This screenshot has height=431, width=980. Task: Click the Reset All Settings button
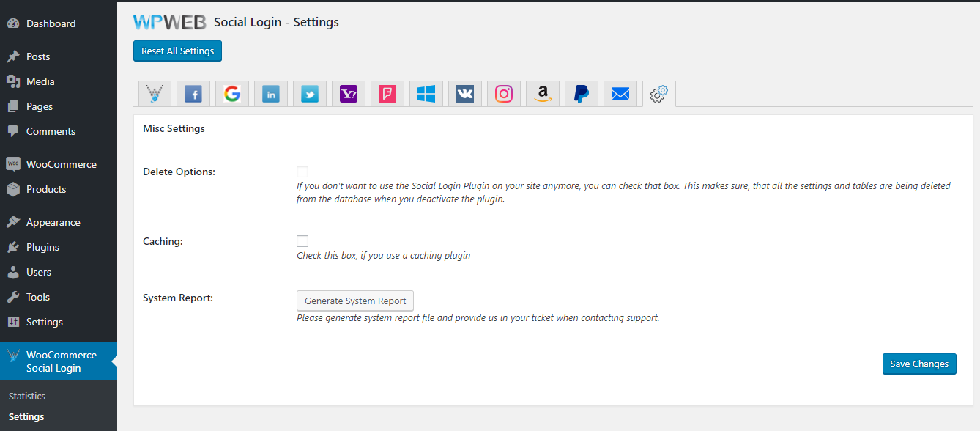177,51
